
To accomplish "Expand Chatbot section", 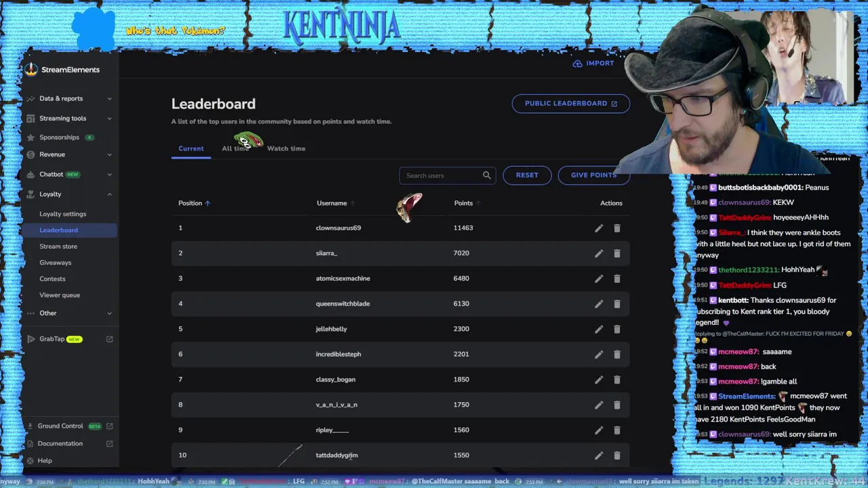I will (69, 174).
